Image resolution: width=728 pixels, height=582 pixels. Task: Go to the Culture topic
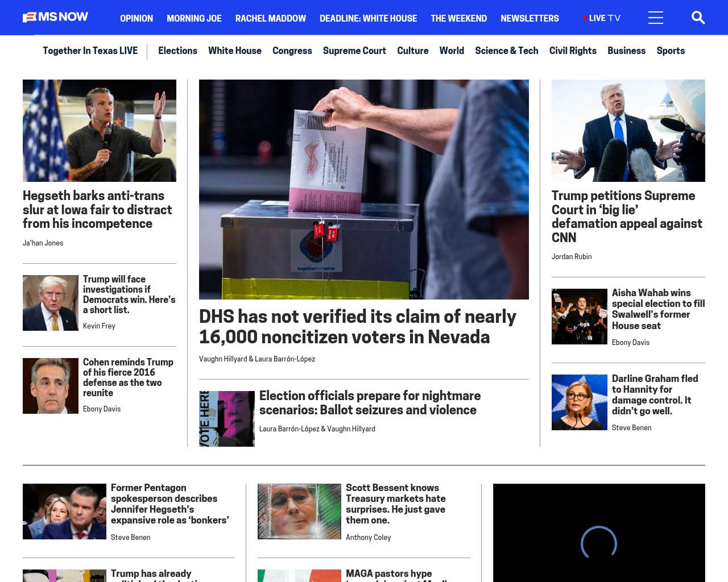click(x=413, y=51)
